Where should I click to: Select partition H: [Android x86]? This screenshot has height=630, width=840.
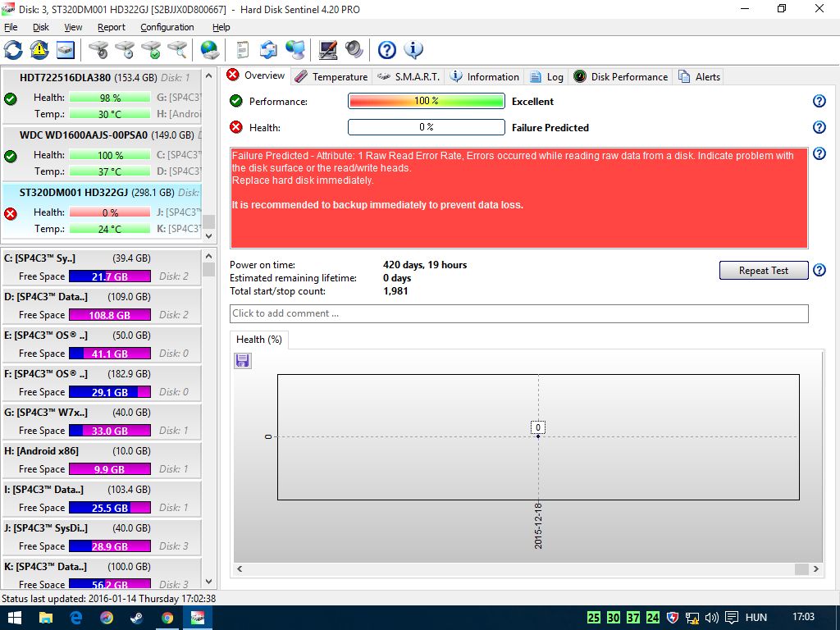click(102, 459)
